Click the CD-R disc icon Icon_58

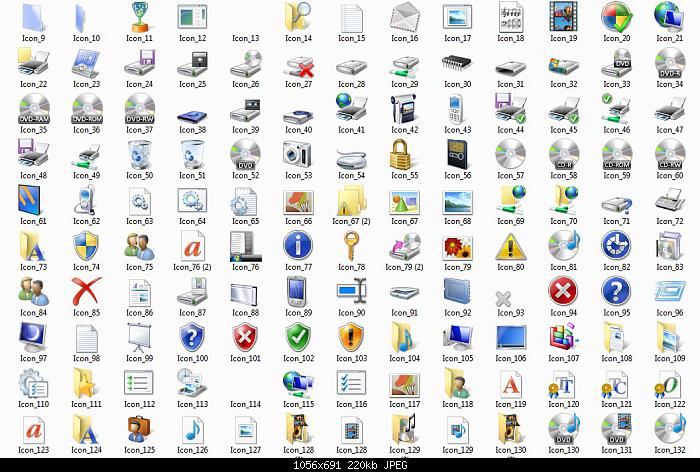click(564, 155)
